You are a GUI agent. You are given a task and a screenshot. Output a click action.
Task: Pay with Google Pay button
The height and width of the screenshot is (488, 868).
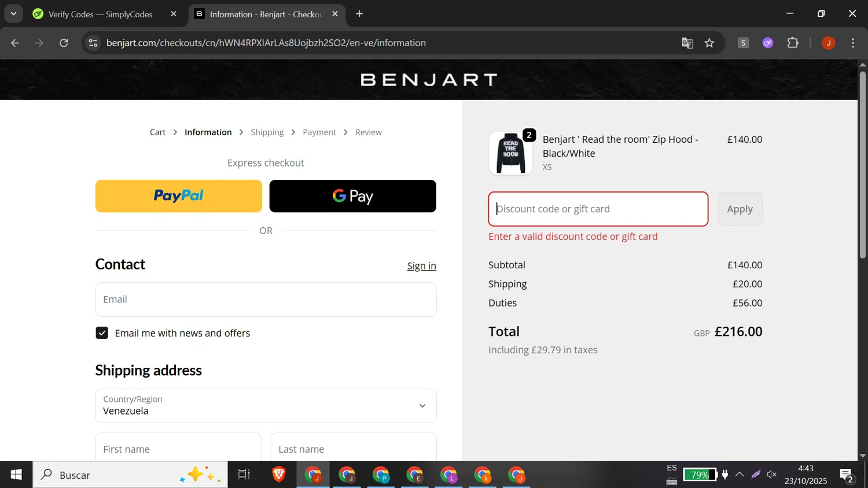(x=353, y=196)
